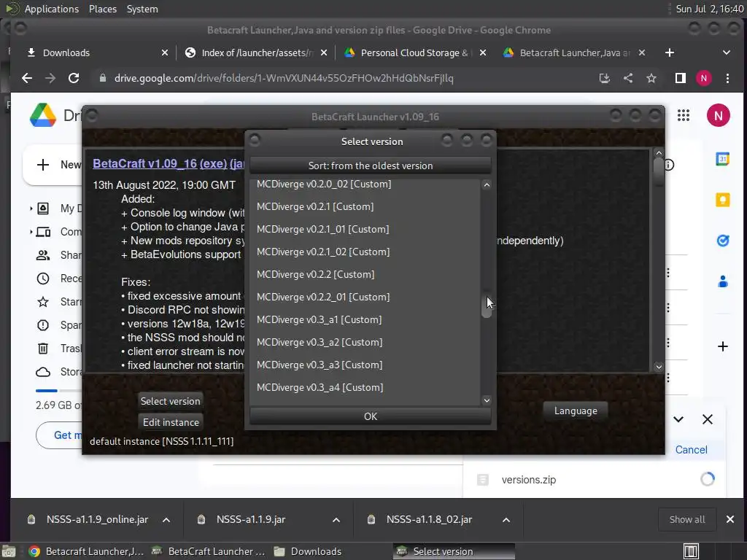The image size is (747, 560).
Task: Reload the Google Drive page
Action: 74,79
